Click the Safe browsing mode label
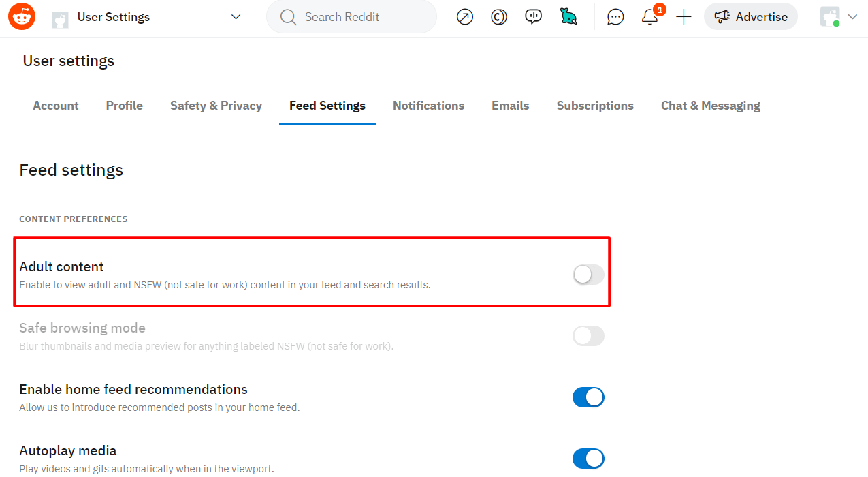Screen dimensions: 868x477 [82, 328]
